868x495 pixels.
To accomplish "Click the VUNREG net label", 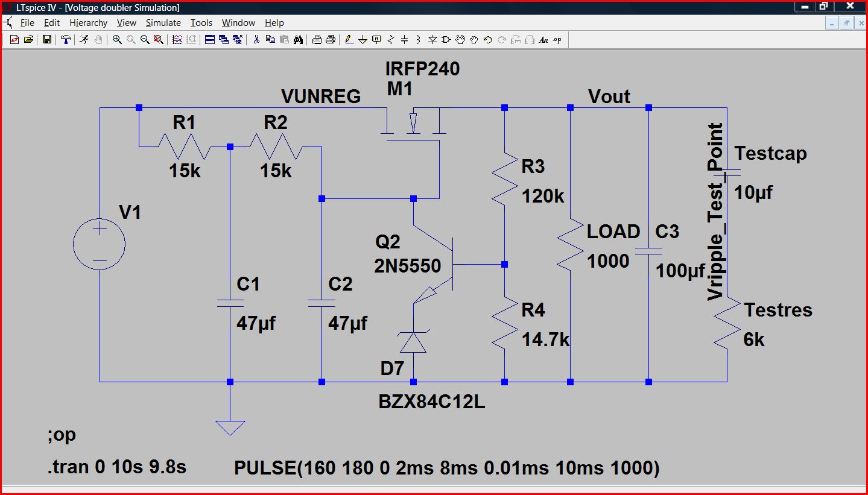I will pos(321,96).
